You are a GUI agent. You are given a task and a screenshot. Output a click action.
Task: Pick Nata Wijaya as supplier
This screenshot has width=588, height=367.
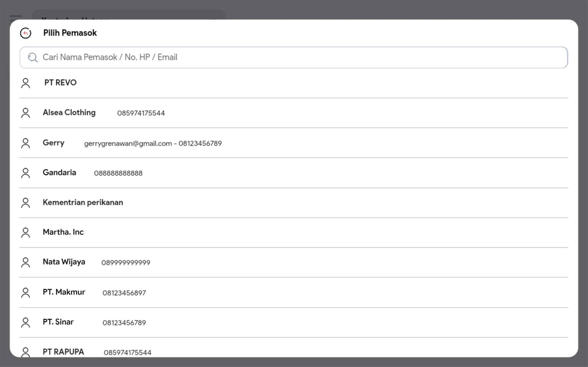[x=64, y=262]
